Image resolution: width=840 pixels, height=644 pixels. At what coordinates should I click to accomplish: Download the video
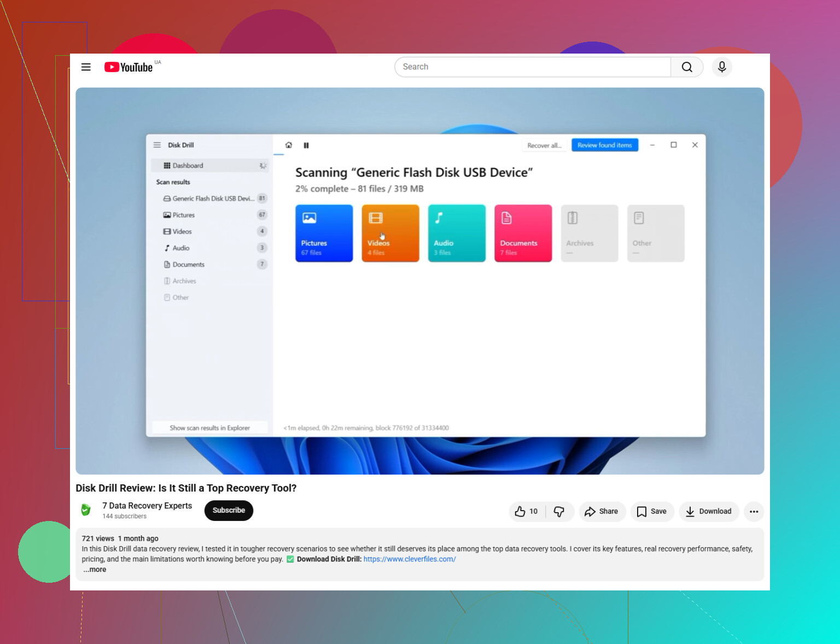coord(709,511)
